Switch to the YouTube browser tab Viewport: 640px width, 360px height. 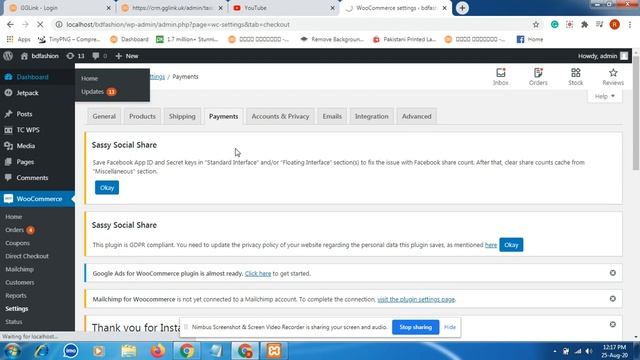(283, 8)
